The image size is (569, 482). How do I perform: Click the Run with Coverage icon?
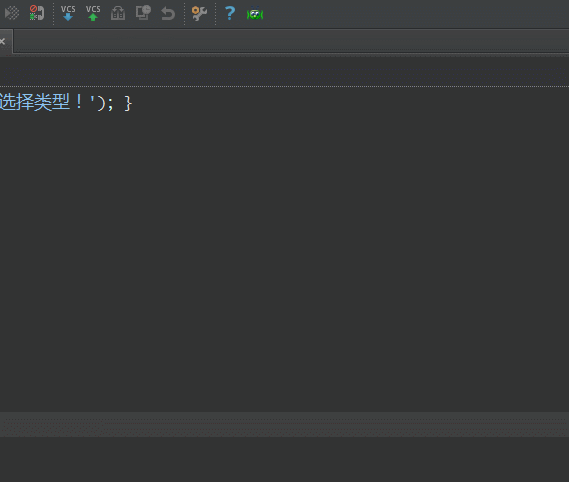coord(12,13)
